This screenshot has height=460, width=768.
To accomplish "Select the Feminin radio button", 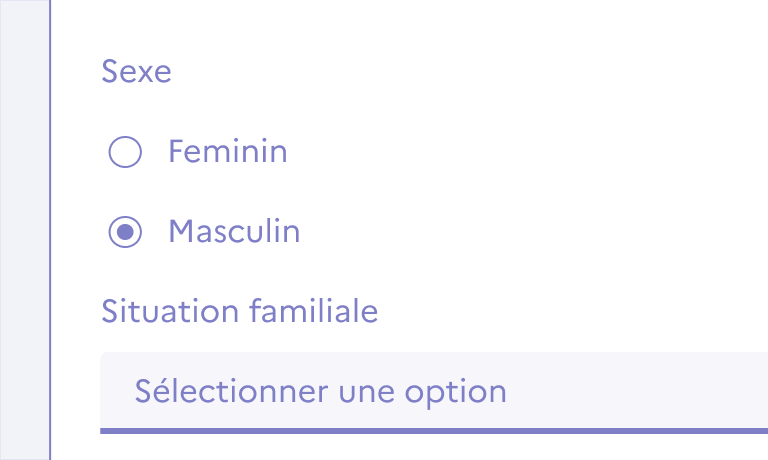I will tap(125, 152).
